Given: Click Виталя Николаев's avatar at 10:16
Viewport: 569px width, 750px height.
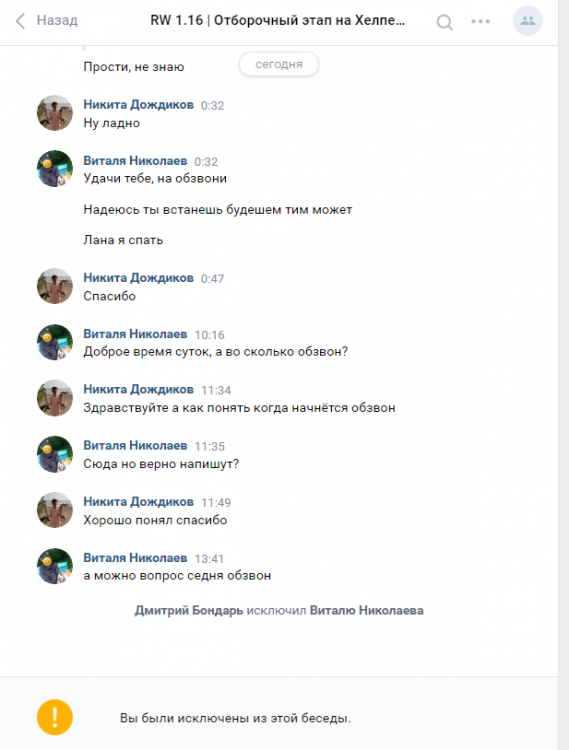Looking at the screenshot, I should pyautogui.click(x=55, y=342).
